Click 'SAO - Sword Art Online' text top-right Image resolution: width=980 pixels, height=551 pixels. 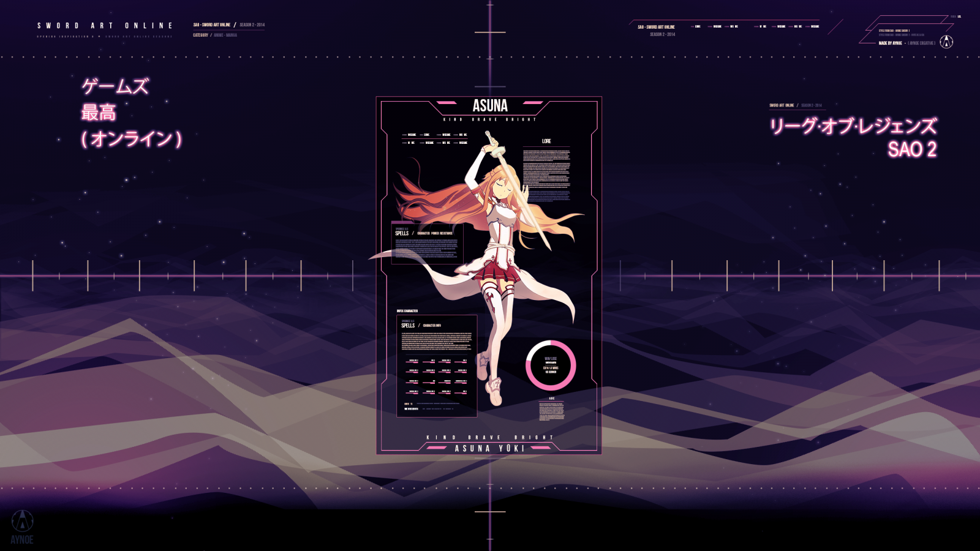(656, 27)
